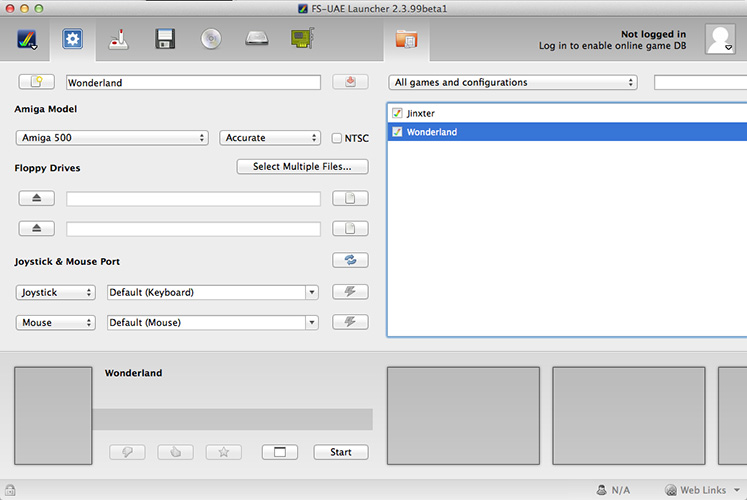
Task: Expand the Accurate emulation dropdown
Action: pos(269,138)
